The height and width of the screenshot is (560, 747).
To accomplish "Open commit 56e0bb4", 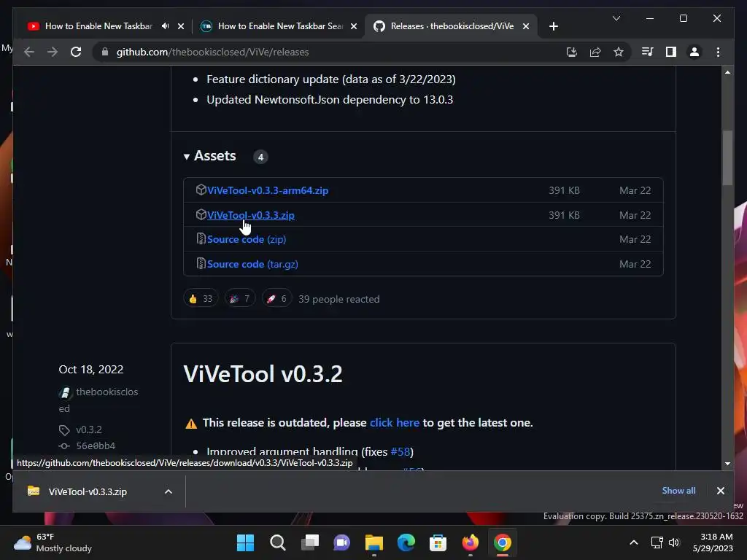I will coord(96,446).
